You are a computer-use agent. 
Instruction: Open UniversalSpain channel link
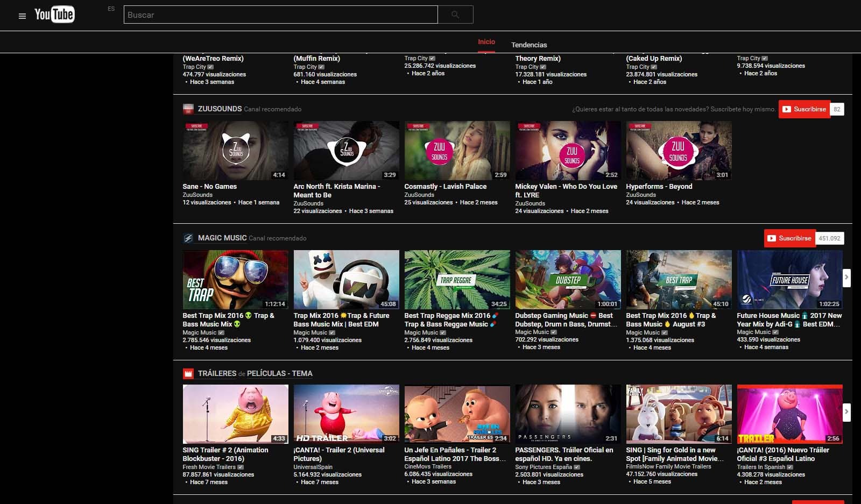313,467
